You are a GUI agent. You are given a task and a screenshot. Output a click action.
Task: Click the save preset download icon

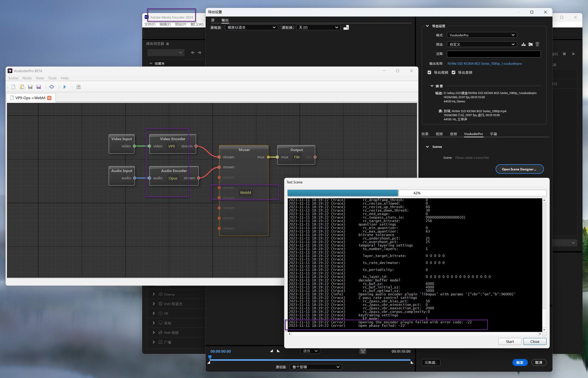(x=523, y=44)
